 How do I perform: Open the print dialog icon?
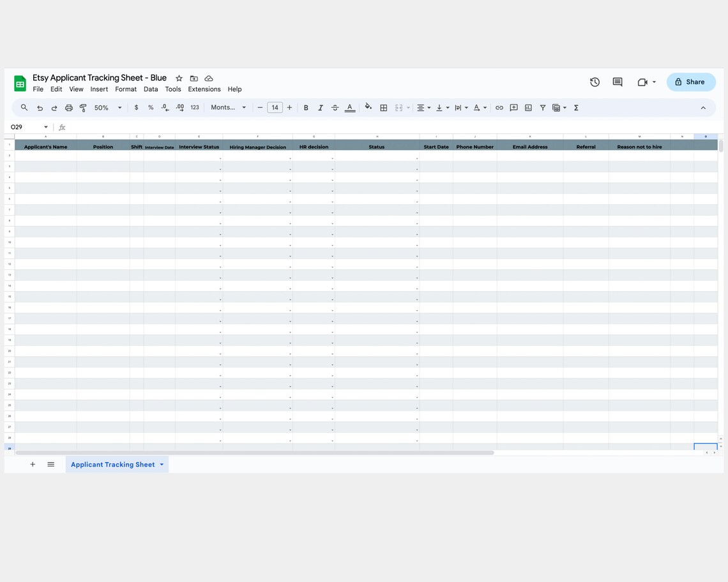(69, 107)
